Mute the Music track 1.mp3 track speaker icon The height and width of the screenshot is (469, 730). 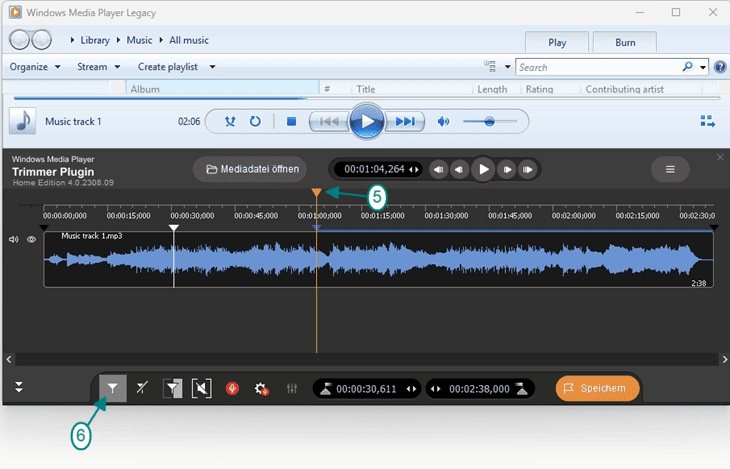[x=14, y=239]
